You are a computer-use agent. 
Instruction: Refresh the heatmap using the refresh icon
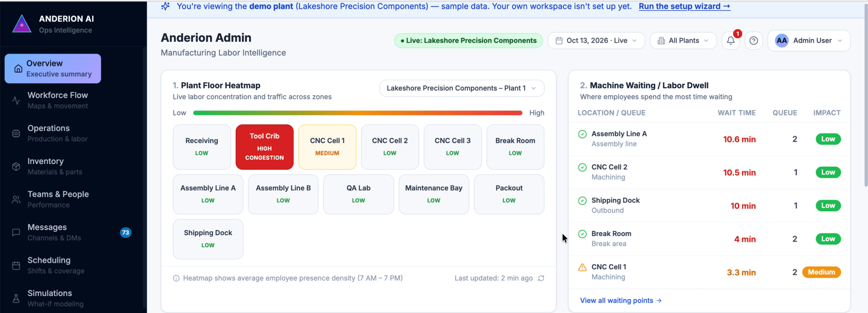pyautogui.click(x=541, y=278)
